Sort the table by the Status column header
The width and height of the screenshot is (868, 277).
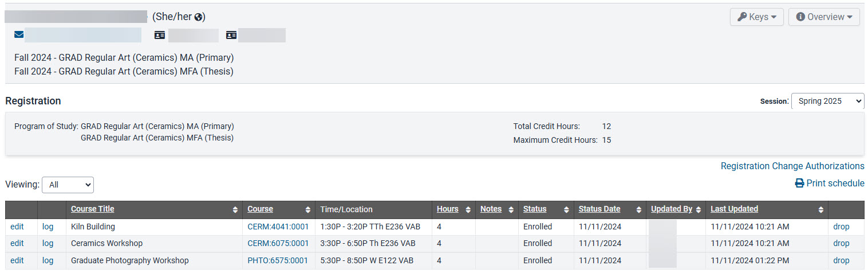(535, 209)
